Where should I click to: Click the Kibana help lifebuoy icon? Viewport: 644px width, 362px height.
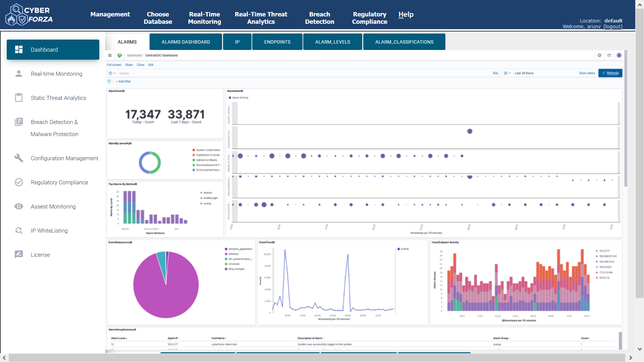pyautogui.click(x=599, y=55)
